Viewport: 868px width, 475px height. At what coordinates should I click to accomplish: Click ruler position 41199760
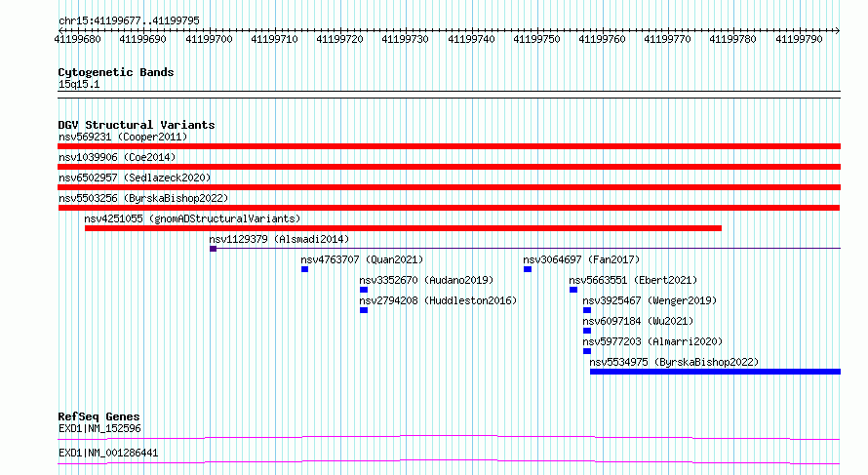(x=603, y=39)
